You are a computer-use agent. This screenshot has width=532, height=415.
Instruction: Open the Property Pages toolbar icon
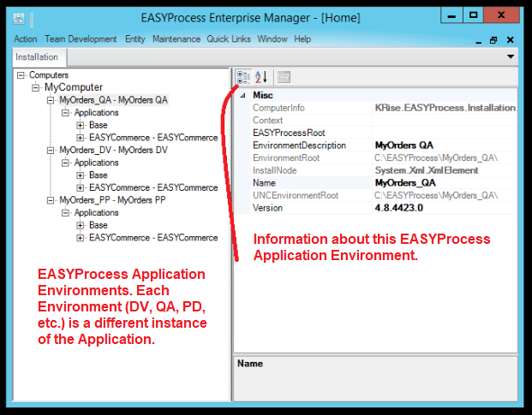pyautogui.click(x=284, y=77)
